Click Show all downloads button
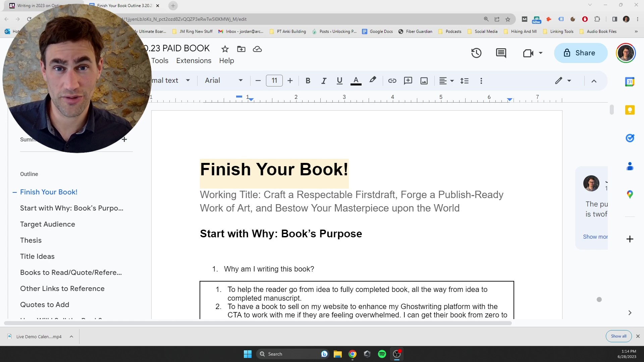Viewport: 644px width, 362px height. click(619, 336)
